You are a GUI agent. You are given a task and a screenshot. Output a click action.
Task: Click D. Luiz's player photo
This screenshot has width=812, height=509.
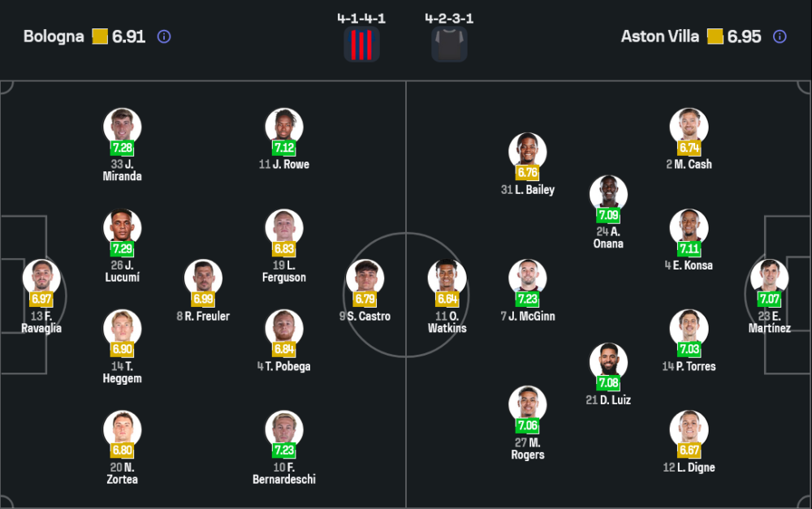click(x=608, y=361)
